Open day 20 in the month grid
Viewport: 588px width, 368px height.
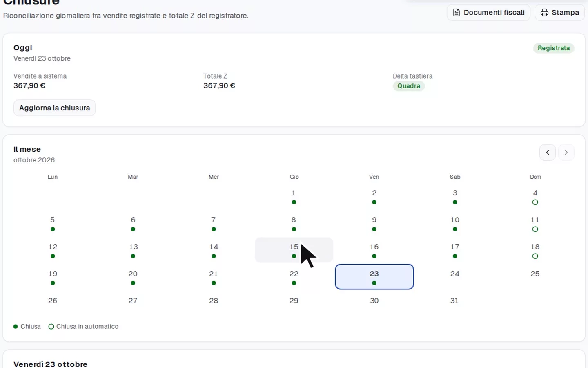(133, 277)
